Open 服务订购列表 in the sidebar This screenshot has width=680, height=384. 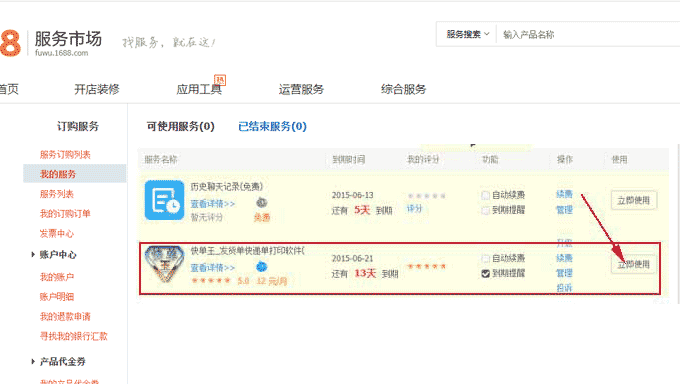(65, 154)
